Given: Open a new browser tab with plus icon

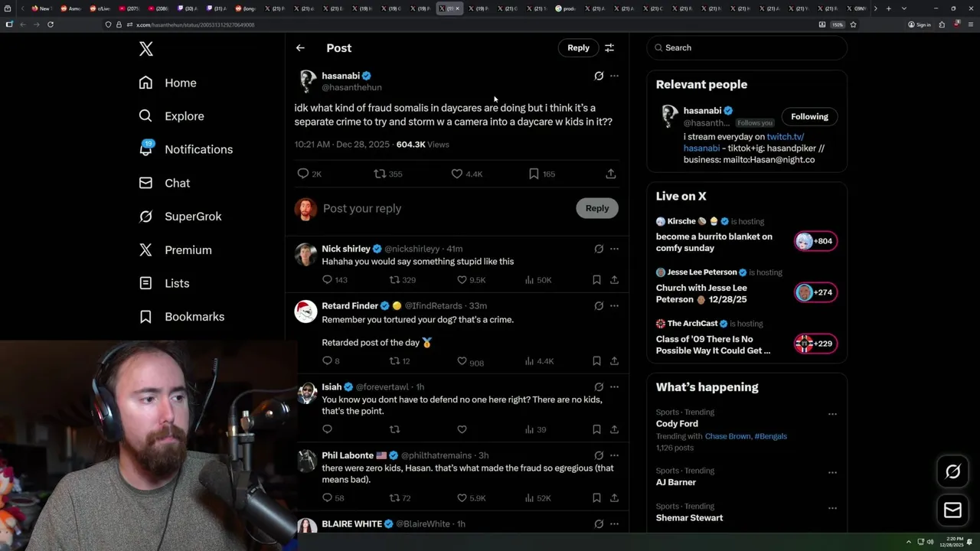Looking at the screenshot, I should [888, 8].
